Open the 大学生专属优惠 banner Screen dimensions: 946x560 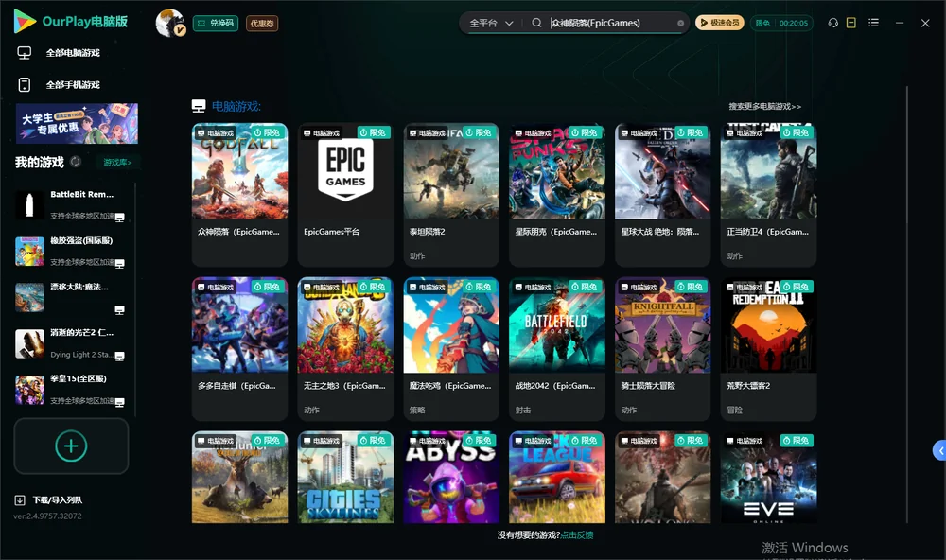[77, 123]
